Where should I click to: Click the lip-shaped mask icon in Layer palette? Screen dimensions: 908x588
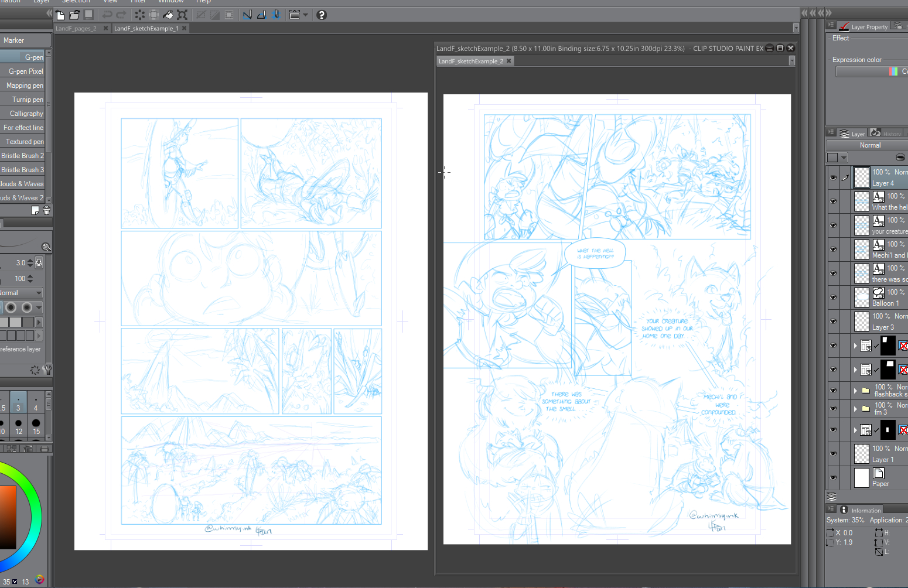coord(900,157)
